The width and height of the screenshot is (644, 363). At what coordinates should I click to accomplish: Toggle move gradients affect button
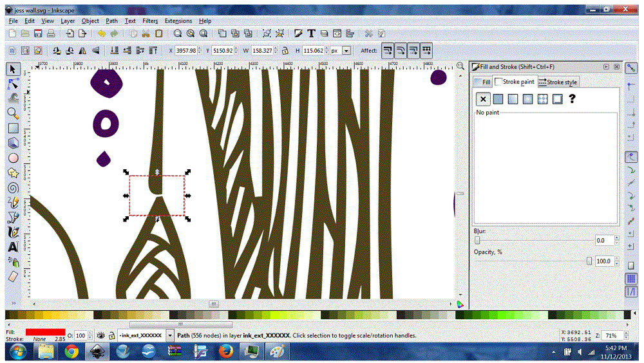tap(413, 50)
